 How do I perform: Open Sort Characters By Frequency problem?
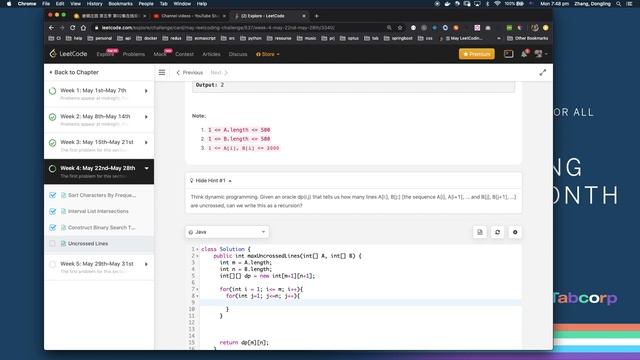(102, 195)
